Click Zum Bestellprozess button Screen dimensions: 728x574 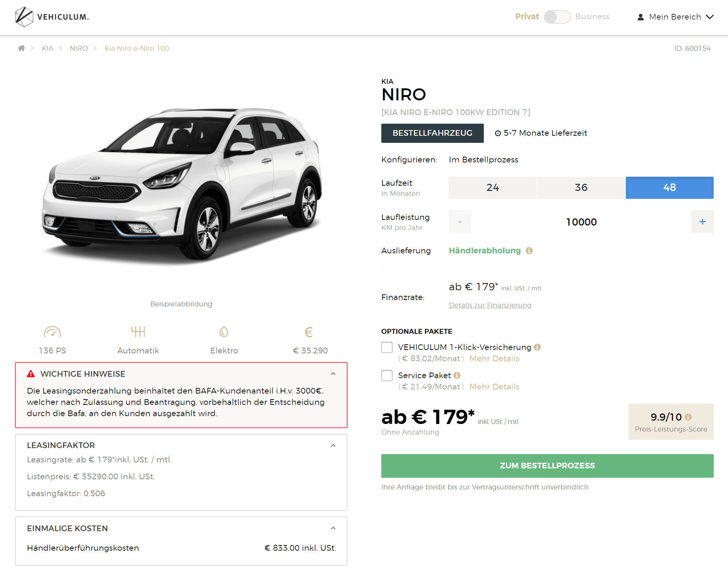point(547,466)
